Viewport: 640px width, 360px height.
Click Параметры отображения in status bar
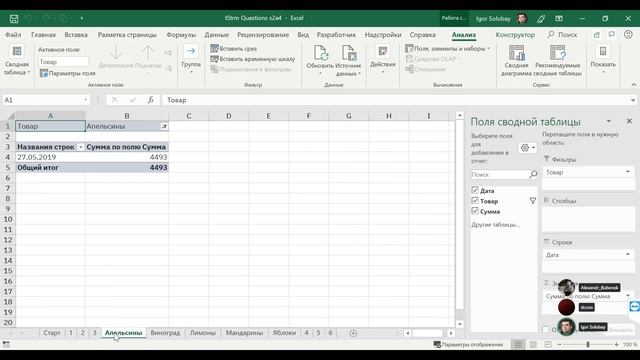[468, 345]
